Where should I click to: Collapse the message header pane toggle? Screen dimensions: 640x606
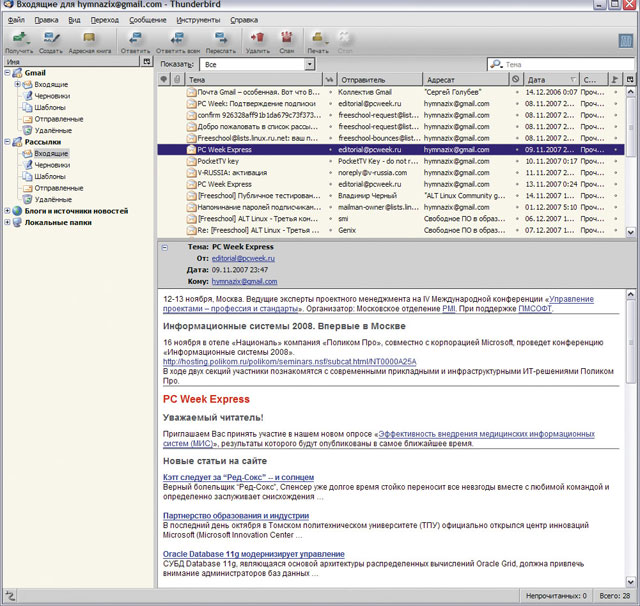(164, 247)
